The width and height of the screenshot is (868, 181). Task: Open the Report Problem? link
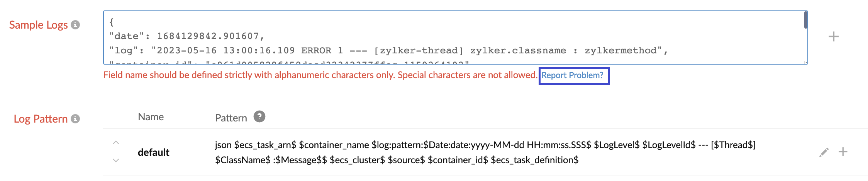tap(572, 75)
